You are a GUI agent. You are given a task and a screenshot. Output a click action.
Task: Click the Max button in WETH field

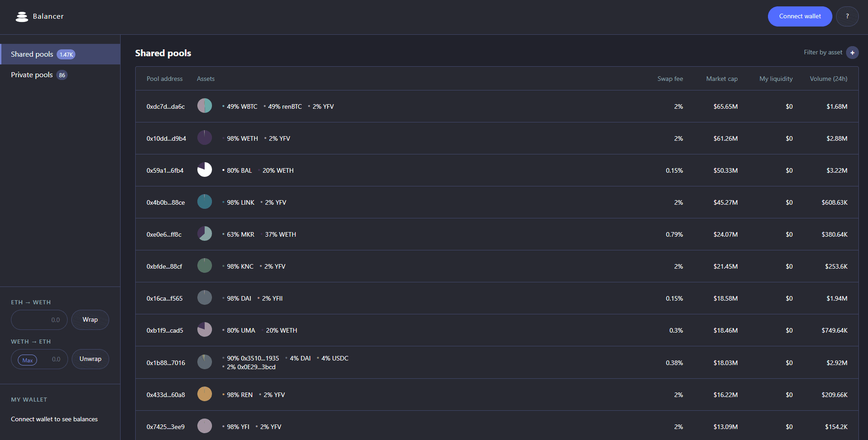coord(27,360)
